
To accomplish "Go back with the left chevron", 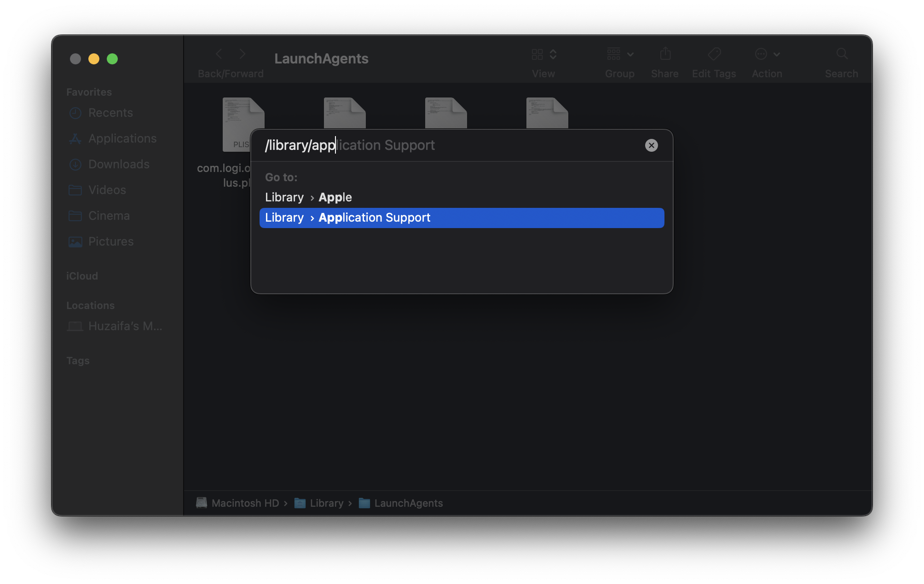I will 219,54.
